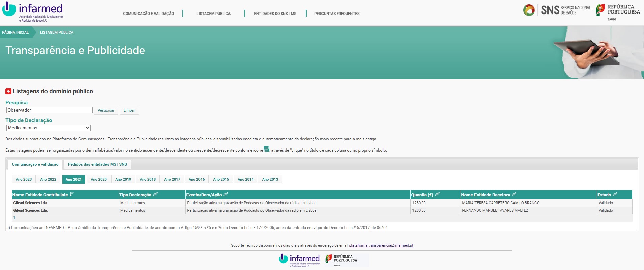This screenshot has width=644, height=270.
Task: Open the Listagem Pública menu item
Action: [213, 13]
